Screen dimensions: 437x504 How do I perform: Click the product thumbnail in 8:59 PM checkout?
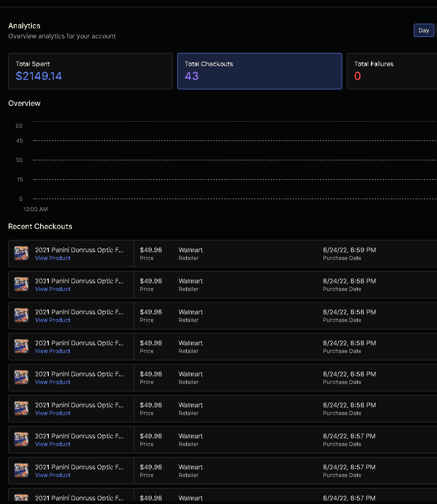pos(21,253)
